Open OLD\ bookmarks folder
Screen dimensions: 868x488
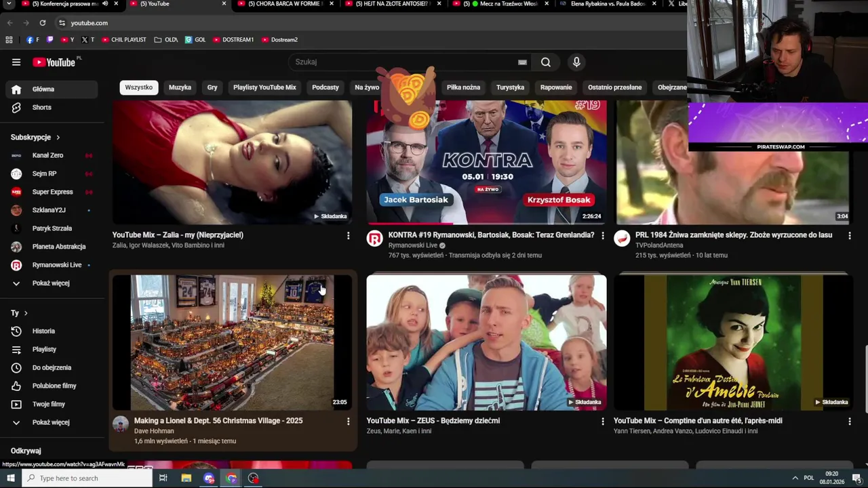166,40
